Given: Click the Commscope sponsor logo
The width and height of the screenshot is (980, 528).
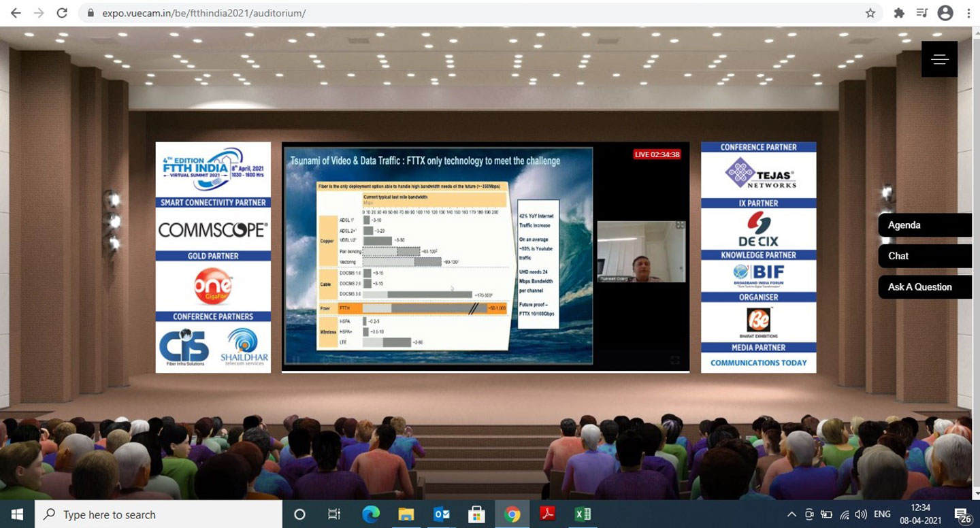Looking at the screenshot, I should pyautogui.click(x=213, y=230).
